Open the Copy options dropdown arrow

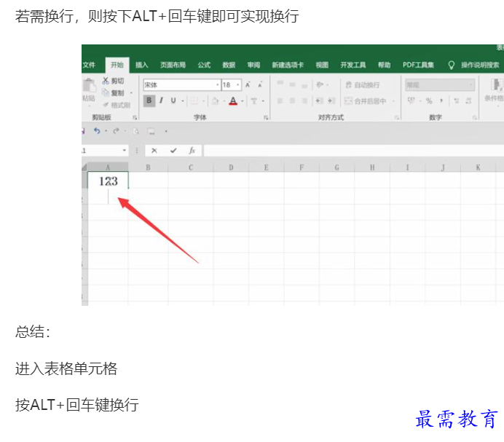click(x=131, y=93)
